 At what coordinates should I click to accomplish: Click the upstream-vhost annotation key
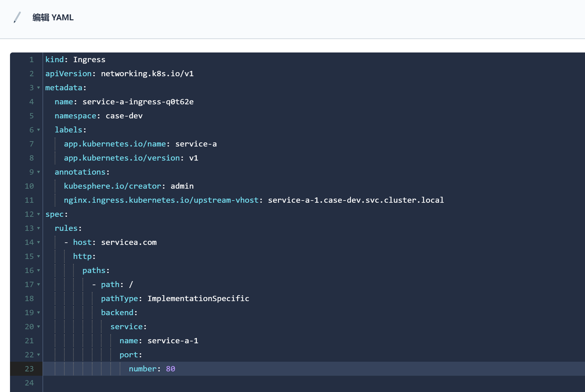click(161, 200)
